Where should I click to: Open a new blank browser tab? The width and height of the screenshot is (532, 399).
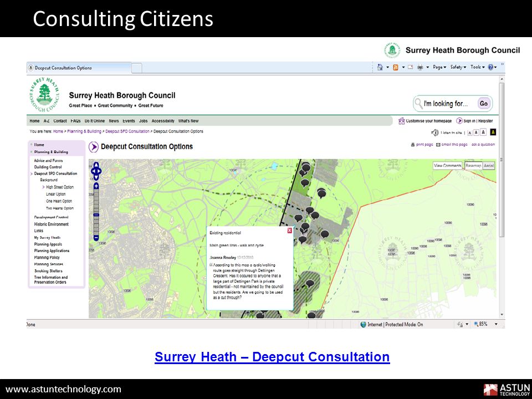pyautogui.click(x=137, y=68)
